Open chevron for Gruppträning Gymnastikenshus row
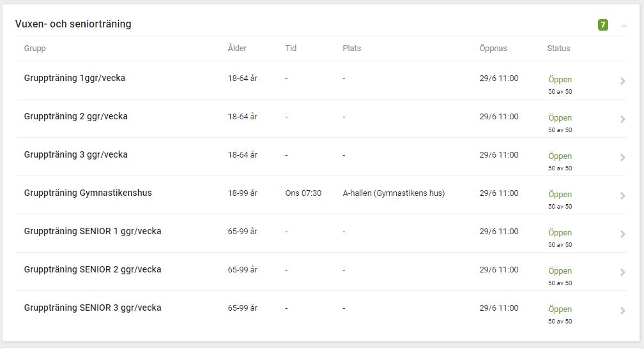 [x=623, y=196]
